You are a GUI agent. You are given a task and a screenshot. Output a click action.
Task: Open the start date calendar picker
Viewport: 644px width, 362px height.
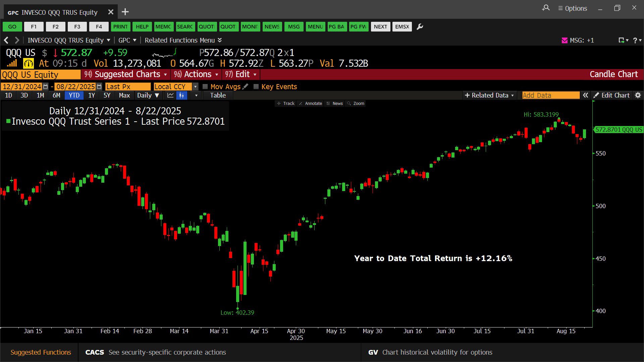[46, 86]
